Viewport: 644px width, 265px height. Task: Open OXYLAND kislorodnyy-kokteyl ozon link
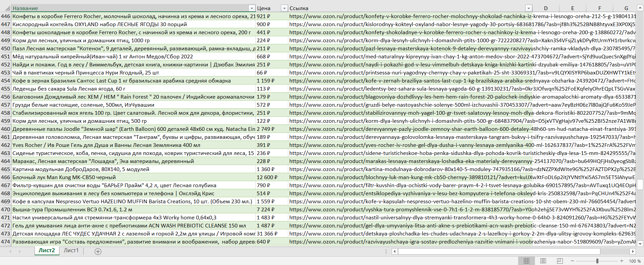click(462, 24)
